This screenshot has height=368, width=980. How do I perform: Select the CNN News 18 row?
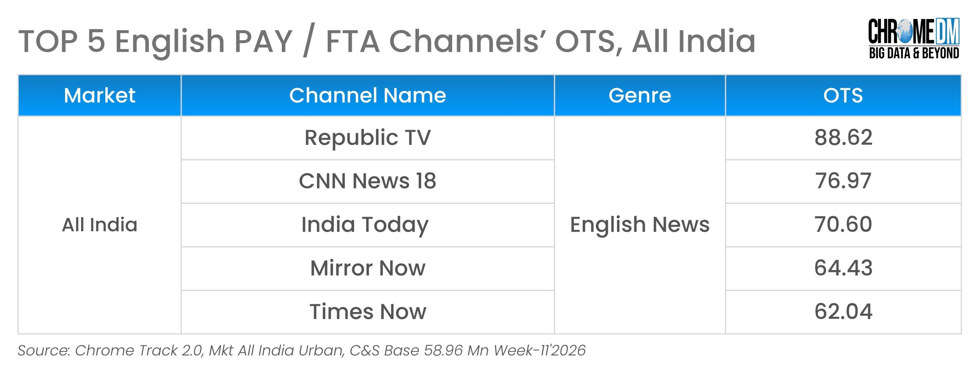click(367, 181)
